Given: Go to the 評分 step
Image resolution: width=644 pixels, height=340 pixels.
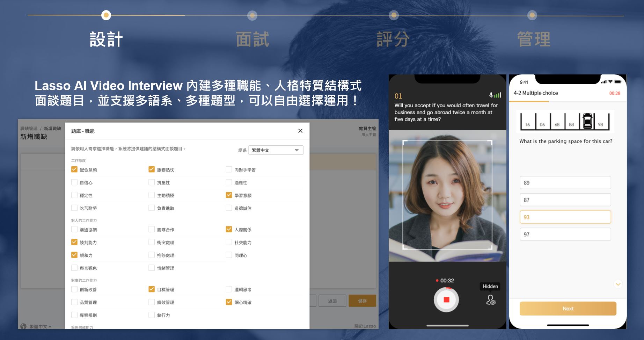Looking at the screenshot, I should point(393,39).
